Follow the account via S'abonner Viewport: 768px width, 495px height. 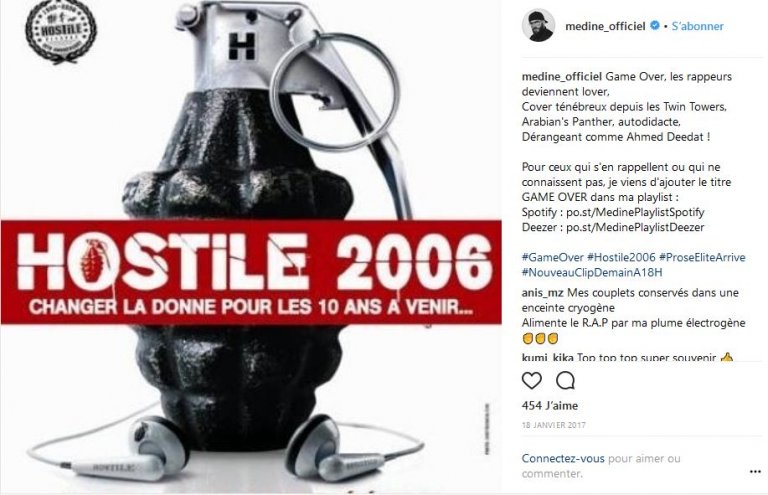pos(697,26)
